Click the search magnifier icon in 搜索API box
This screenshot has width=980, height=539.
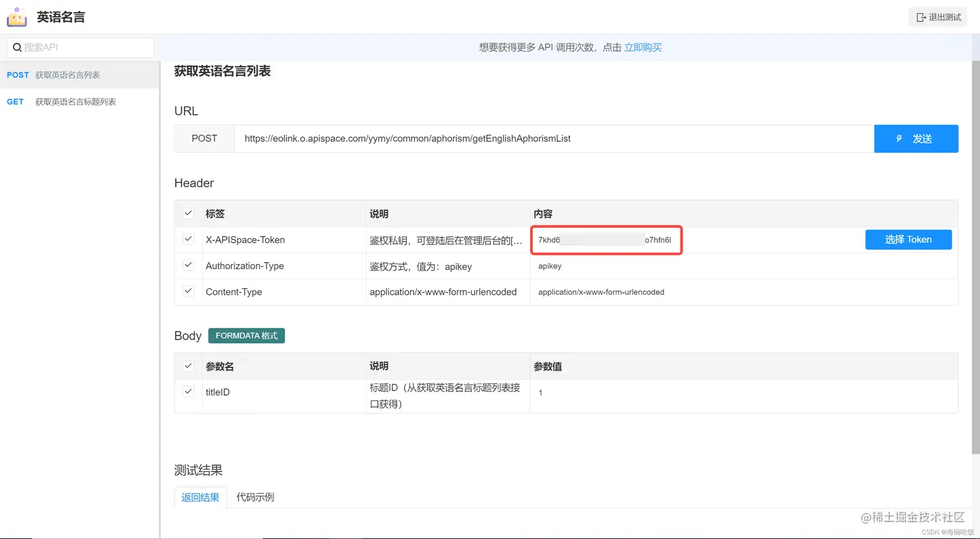pyautogui.click(x=17, y=47)
